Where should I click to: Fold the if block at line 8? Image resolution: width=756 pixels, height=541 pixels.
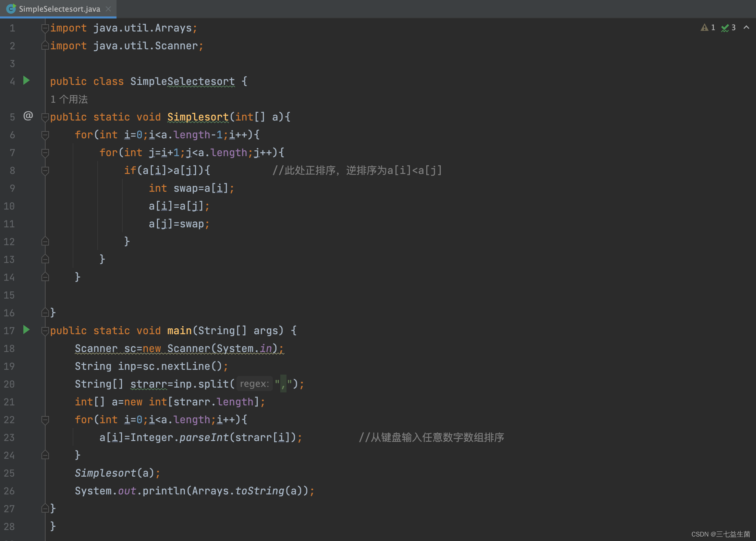tap(45, 171)
